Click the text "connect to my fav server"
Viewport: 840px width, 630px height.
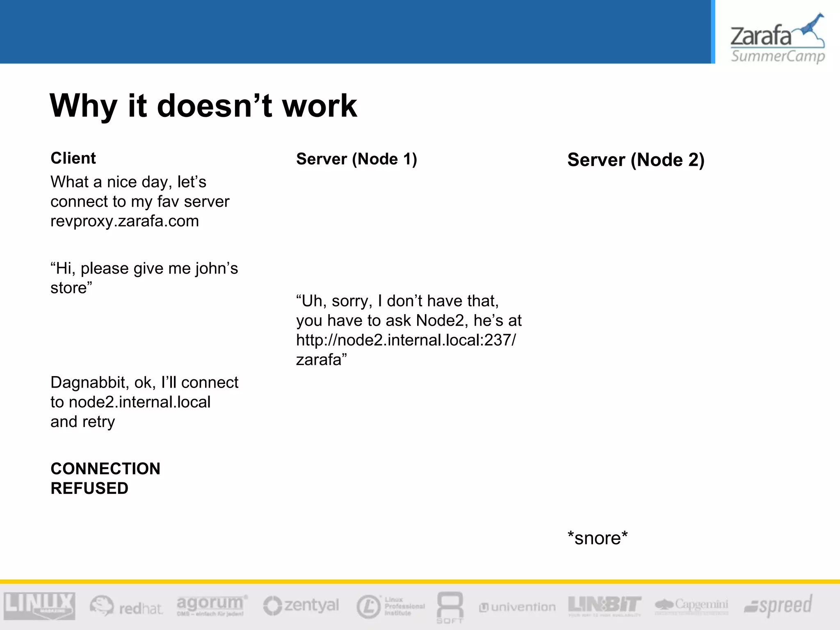[140, 202]
